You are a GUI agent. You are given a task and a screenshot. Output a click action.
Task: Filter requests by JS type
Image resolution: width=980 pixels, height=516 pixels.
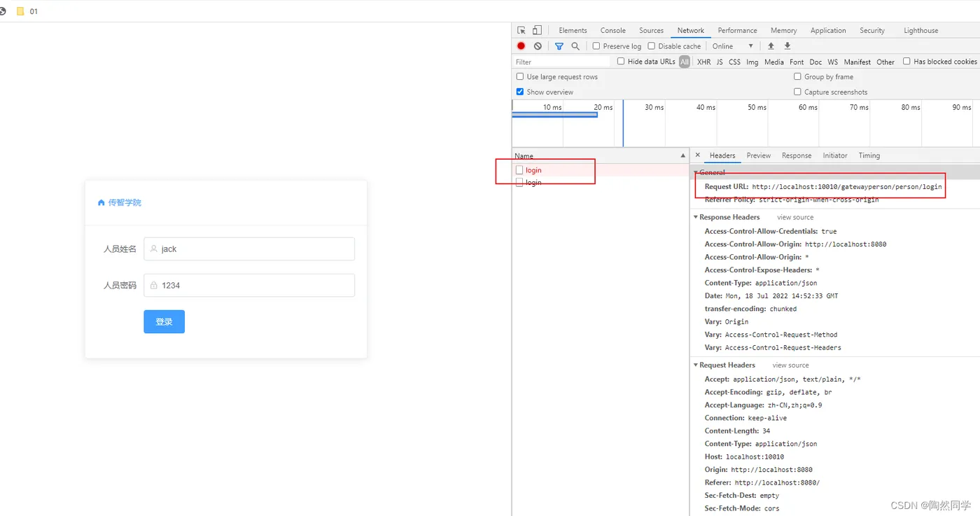(720, 62)
